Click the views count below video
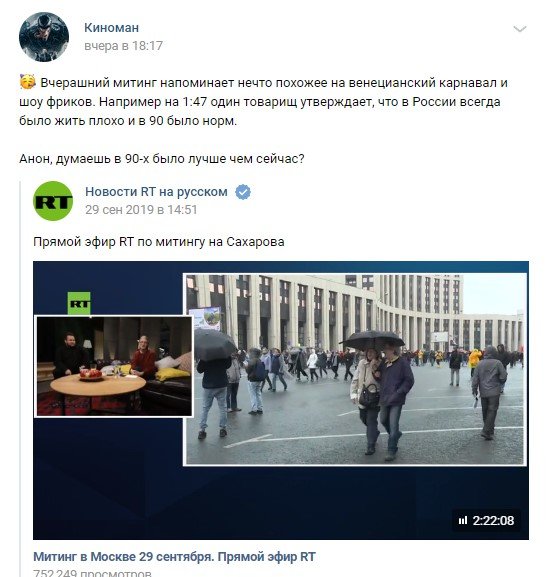Viewport: 547px width, 577px height. coord(92,573)
